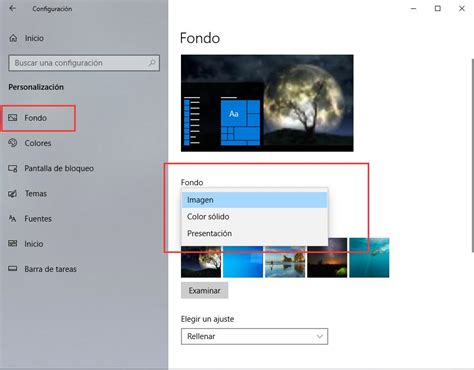Select the Temas brush icon

[x=13, y=194]
